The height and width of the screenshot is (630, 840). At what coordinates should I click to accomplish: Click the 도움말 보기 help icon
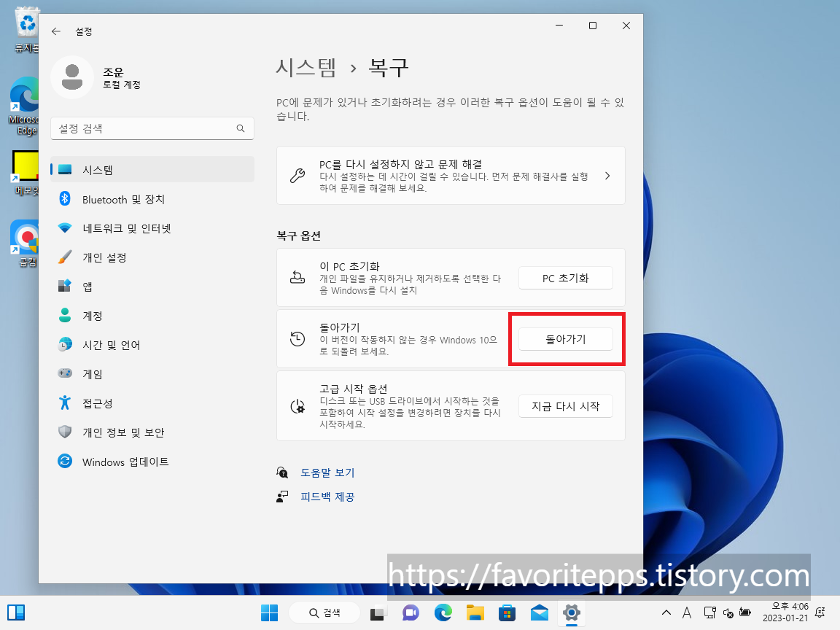(282, 472)
